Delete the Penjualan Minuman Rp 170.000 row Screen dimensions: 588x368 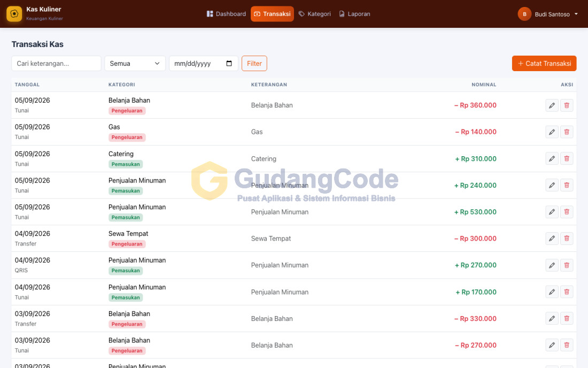[x=567, y=292]
